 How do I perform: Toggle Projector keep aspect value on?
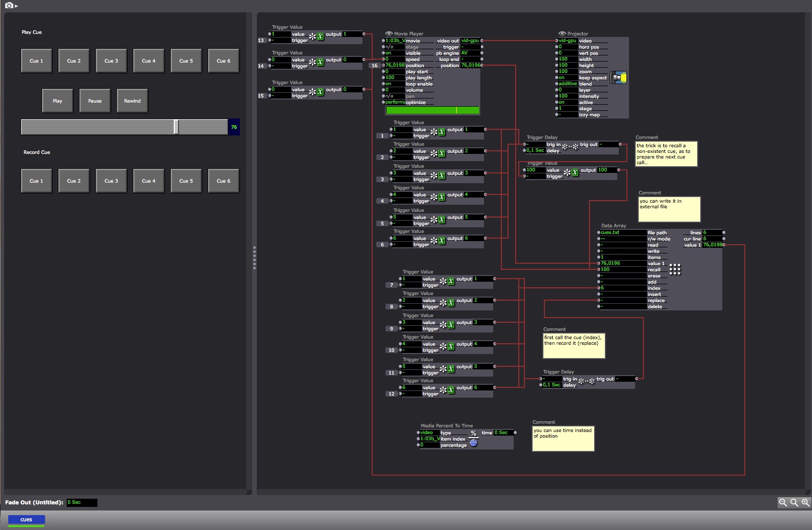pos(567,77)
